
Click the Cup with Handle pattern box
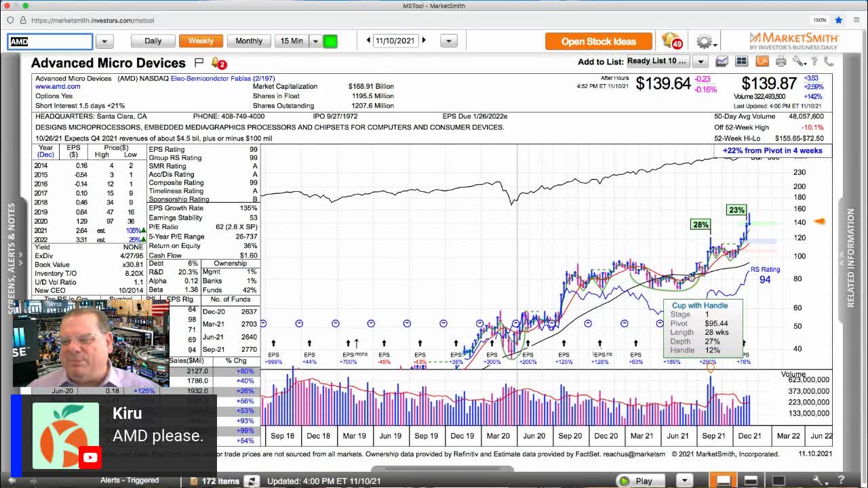(x=703, y=329)
